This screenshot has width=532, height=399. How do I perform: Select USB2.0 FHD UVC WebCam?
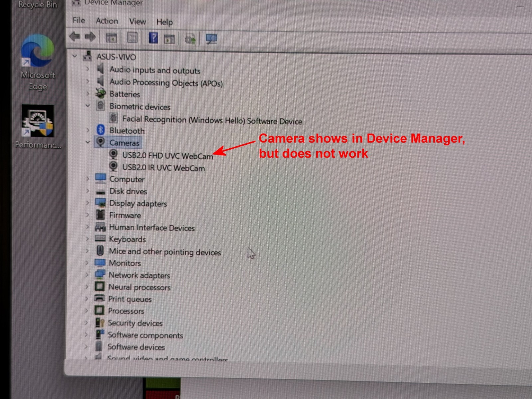point(168,156)
